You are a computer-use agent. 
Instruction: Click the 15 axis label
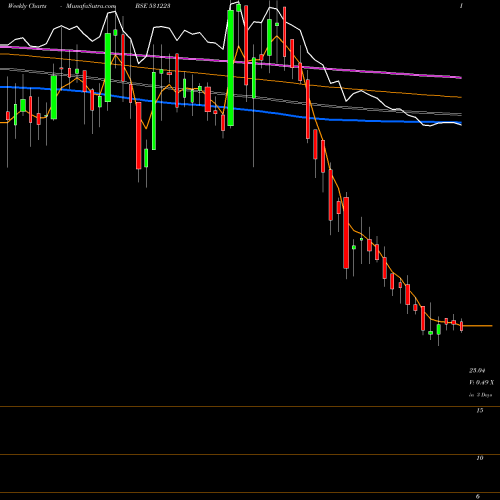pyautogui.click(x=480, y=410)
